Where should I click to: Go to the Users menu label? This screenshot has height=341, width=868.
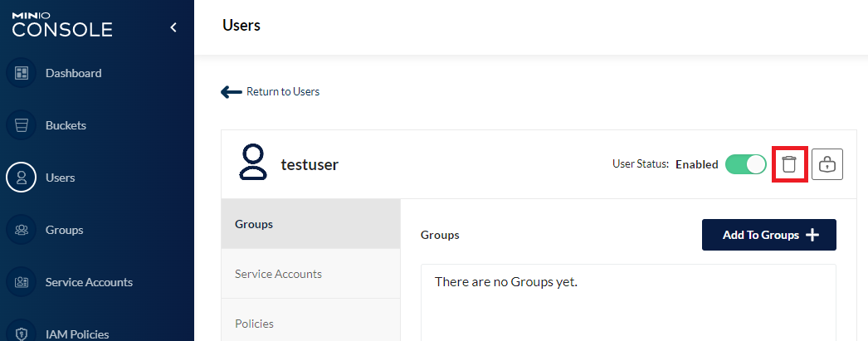pyautogui.click(x=61, y=178)
